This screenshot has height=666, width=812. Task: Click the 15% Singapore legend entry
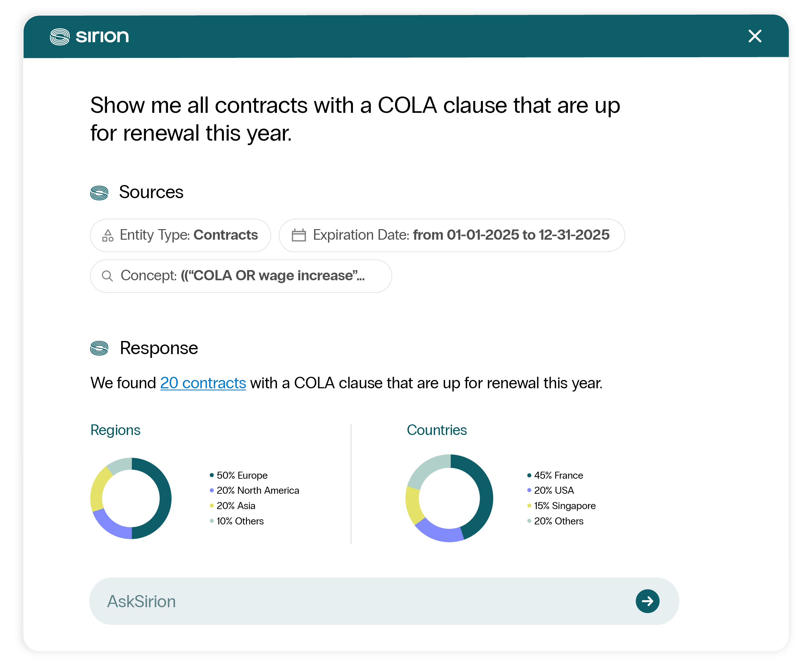(x=561, y=506)
